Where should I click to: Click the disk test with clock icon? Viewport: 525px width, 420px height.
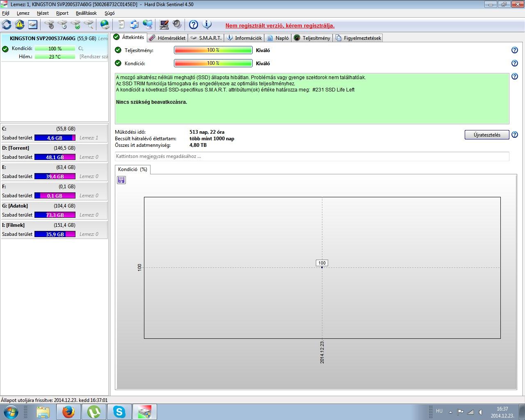coord(62,25)
